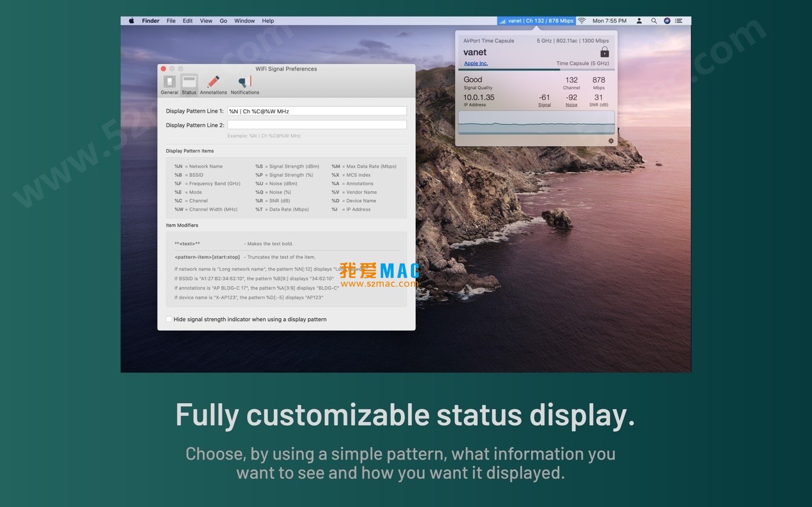Screen dimensions: 812x507
Task: Click the Display Pattern Line 2 field
Action: click(x=317, y=125)
